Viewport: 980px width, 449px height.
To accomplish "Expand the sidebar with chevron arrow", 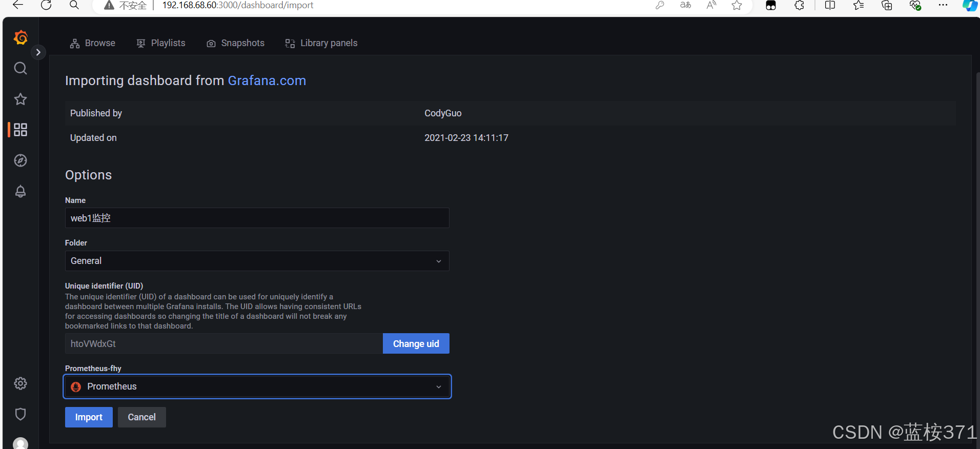I will click(x=38, y=52).
